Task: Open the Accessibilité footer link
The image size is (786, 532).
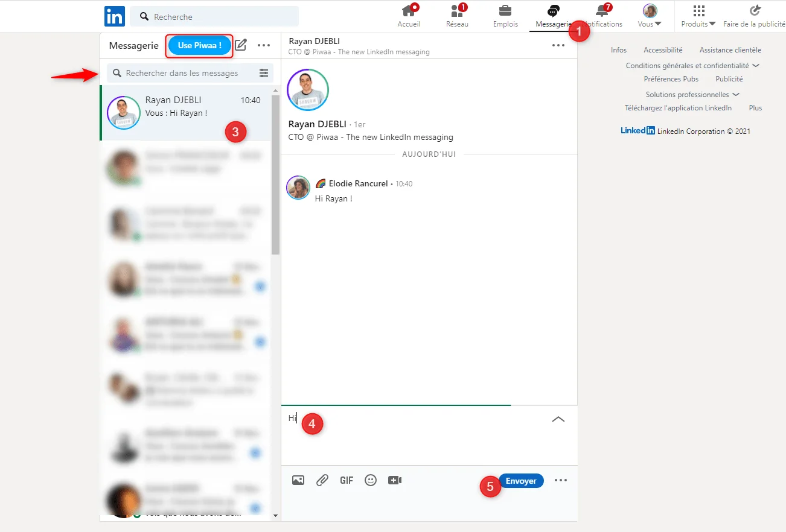Action: [x=663, y=50]
